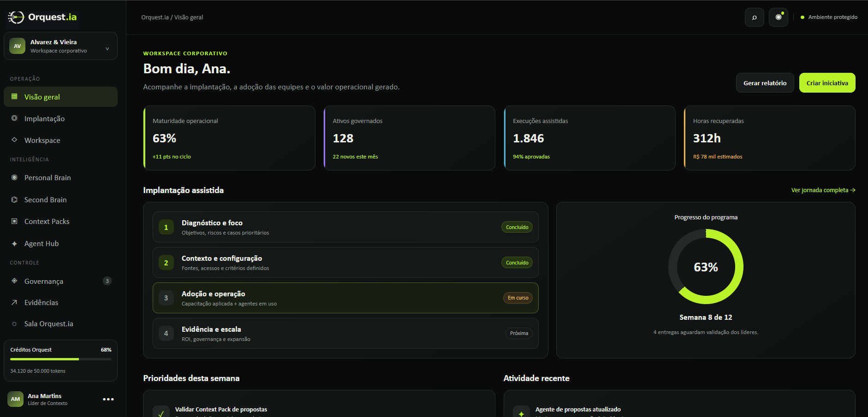Screen dimensions: 868x417
Task: Click the Gerar relatório button
Action: point(765,83)
